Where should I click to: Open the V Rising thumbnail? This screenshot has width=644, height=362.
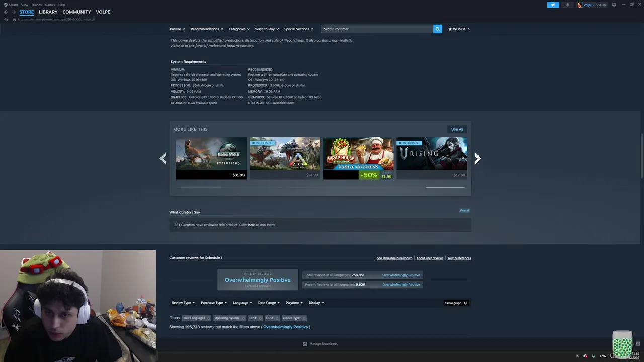tap(432, 158)
